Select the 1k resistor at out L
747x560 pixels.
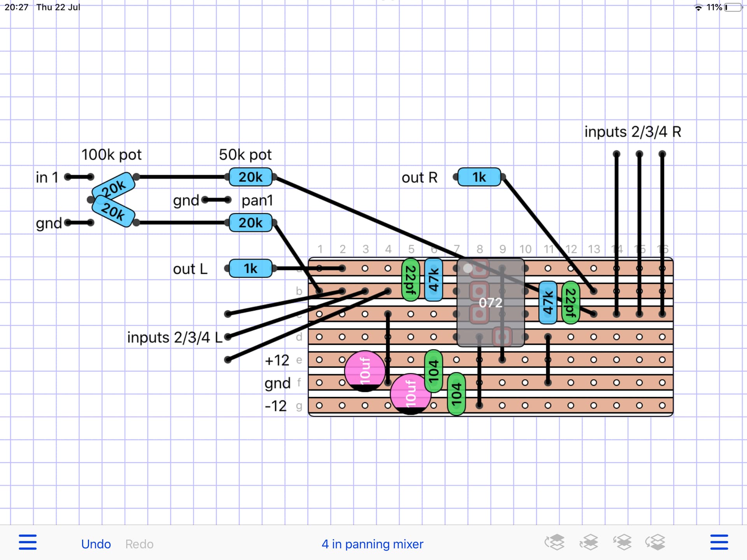coord(251,268)
